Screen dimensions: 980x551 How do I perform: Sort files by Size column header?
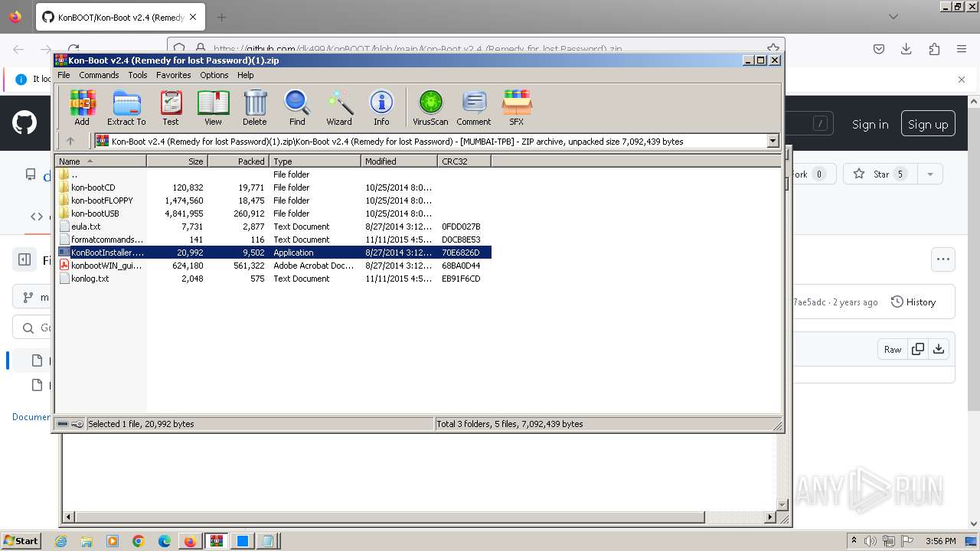coord(177,161)
